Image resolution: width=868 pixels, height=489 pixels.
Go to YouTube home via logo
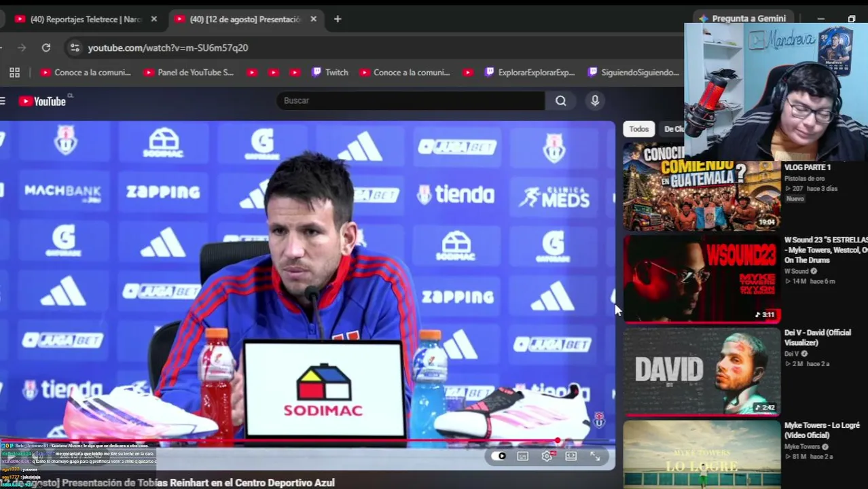click(42, 101)
